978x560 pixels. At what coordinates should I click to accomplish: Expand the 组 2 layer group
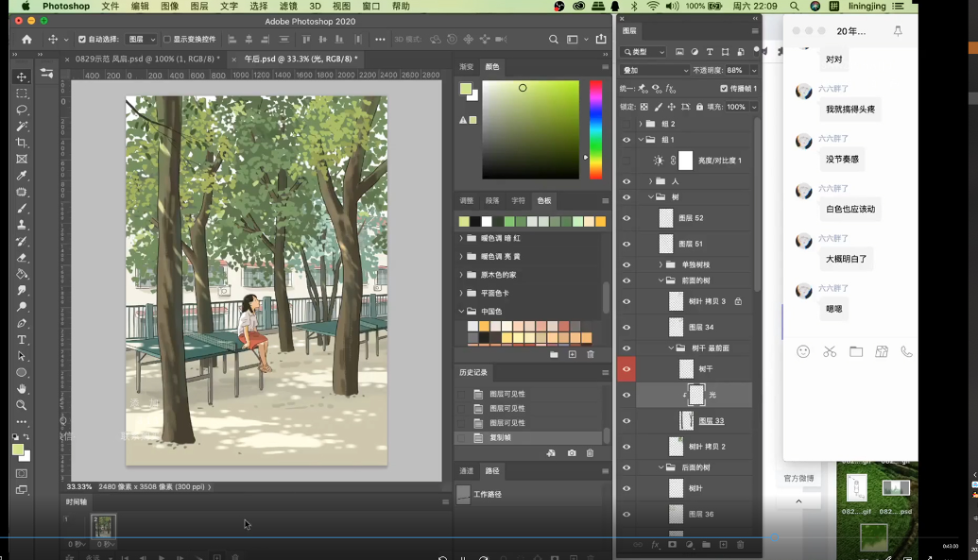(640, 124)
